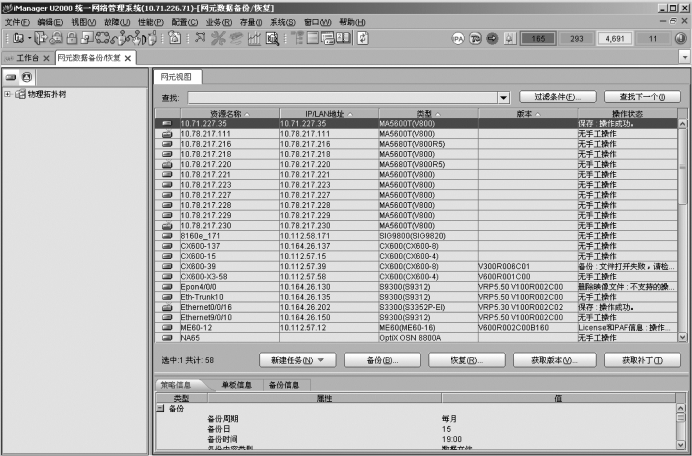The height and width of the screenshot is (456, 692).
Task: Open the 新建任务(N) dropdown button
Action: (297, 360)
